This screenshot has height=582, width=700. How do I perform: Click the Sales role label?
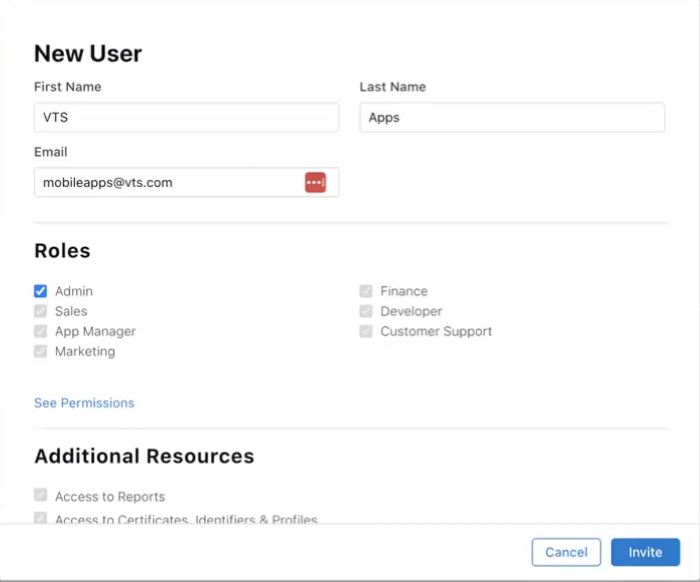[x=71, y=311]
